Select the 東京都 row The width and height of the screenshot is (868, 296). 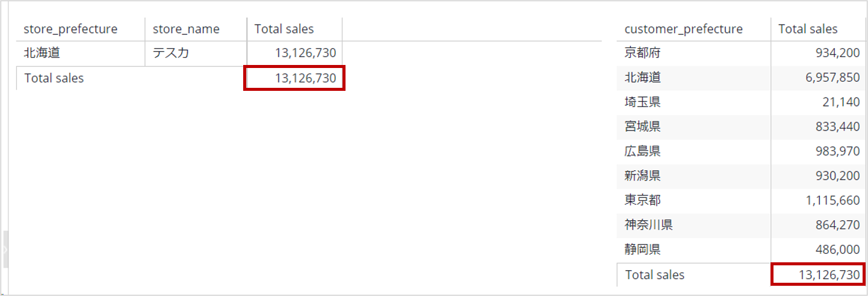[x=741, y=200]
